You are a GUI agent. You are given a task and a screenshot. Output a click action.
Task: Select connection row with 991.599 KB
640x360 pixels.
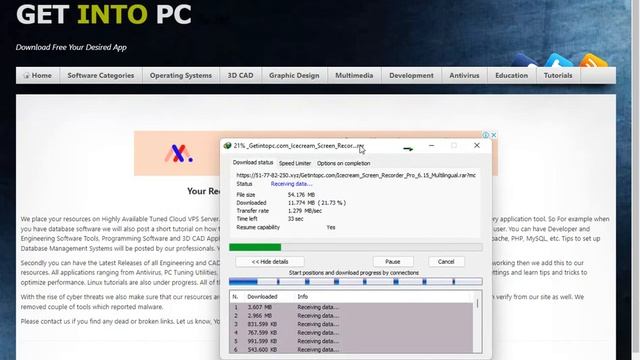351,341
